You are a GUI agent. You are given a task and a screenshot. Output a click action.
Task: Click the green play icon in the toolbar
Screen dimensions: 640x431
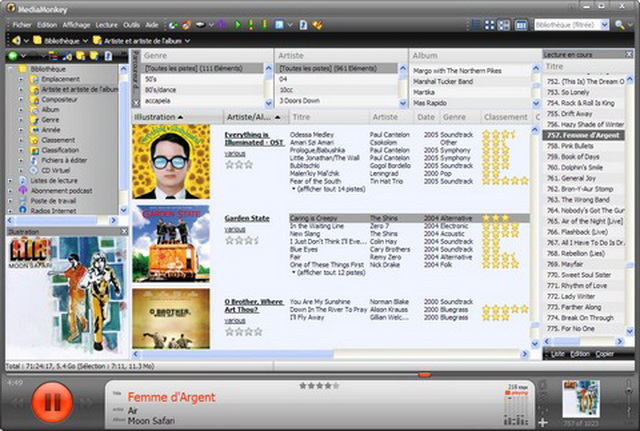(x=237, y=25)
